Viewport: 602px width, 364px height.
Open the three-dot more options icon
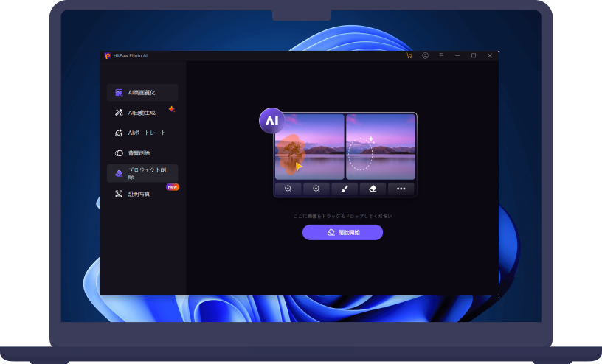[401, 189]
